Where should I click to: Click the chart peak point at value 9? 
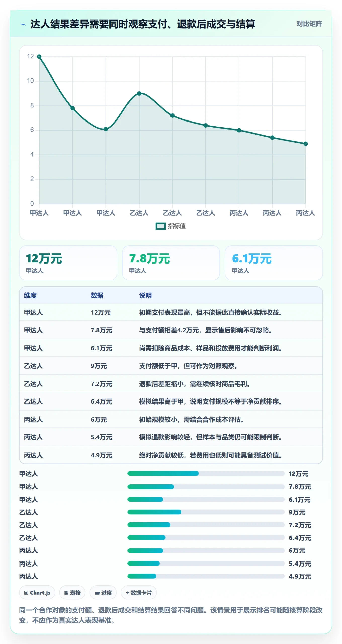[139, 93]
